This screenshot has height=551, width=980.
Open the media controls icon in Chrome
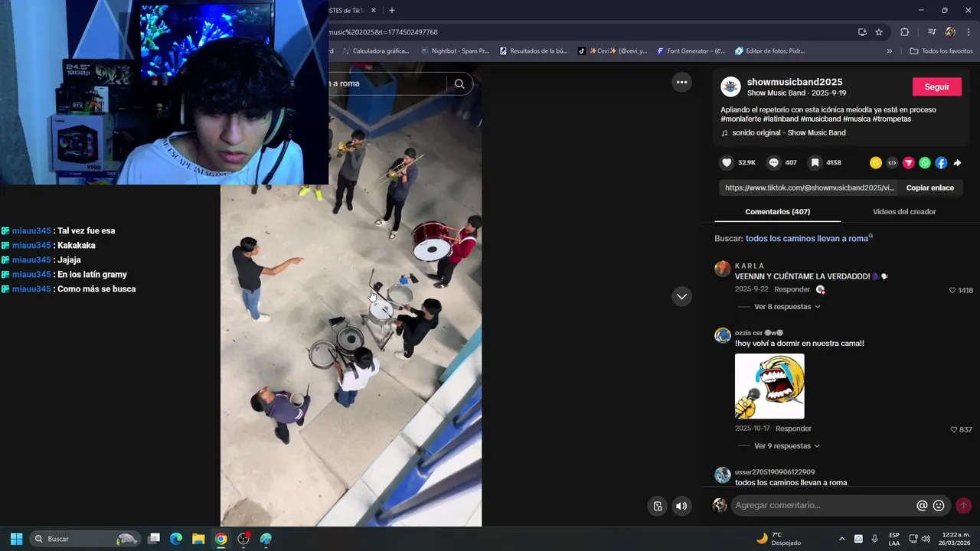tap(932, 32)
